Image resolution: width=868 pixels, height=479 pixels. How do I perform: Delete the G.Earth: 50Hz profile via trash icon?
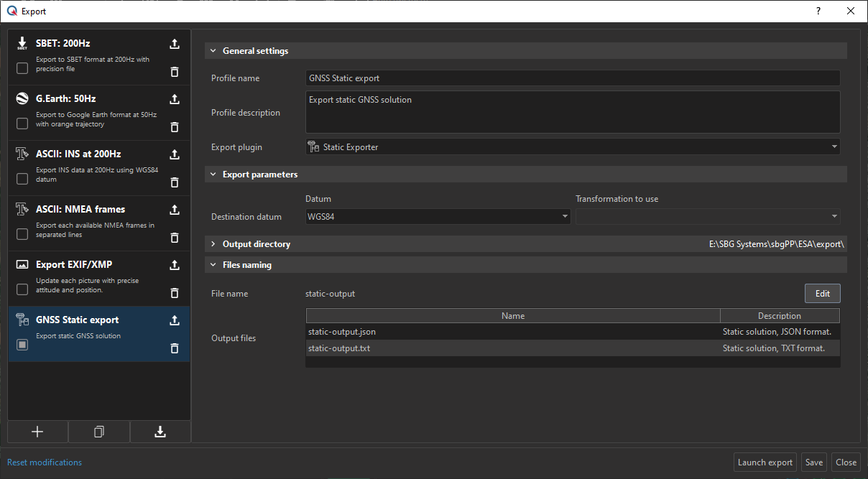[174, 127]
